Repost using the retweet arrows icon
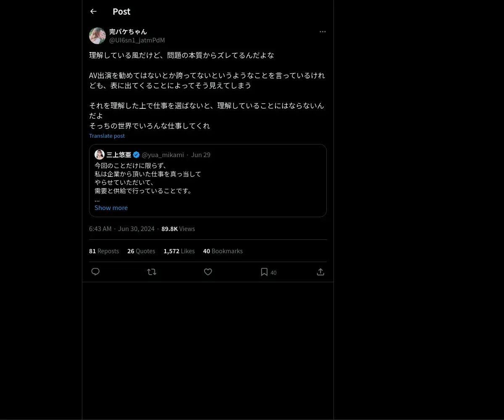The height and width of the screenshot is (420, 504). [x=152, y=272]
